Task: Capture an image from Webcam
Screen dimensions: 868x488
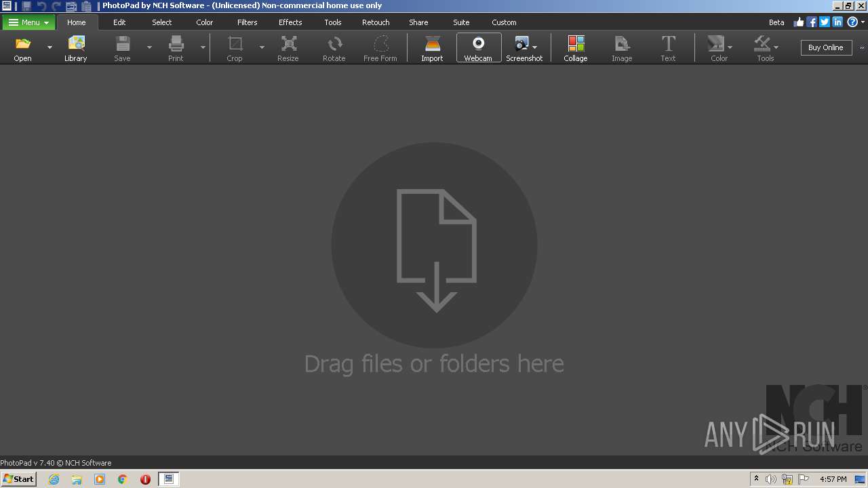Action: click(x=478, y=48)
